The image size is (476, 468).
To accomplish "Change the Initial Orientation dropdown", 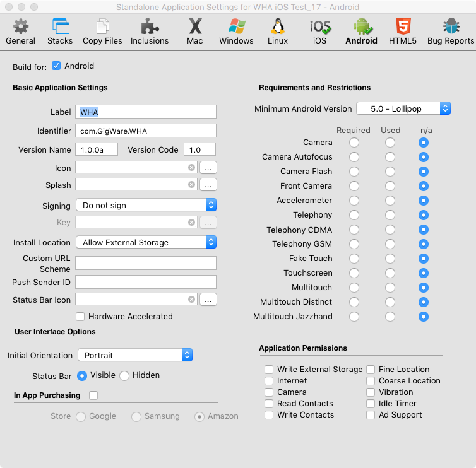I will [134, 356].
